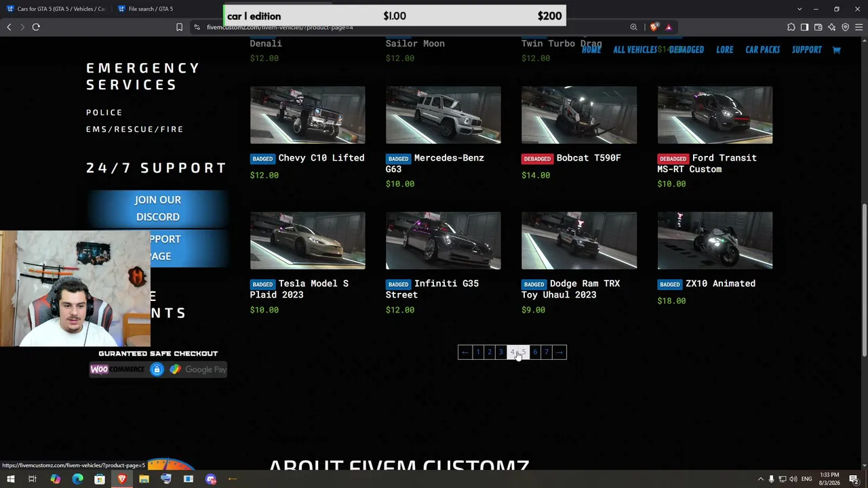Open the Sailor Moon product link
The height and width of the screenshot is (488, 868).
(415, 43)
